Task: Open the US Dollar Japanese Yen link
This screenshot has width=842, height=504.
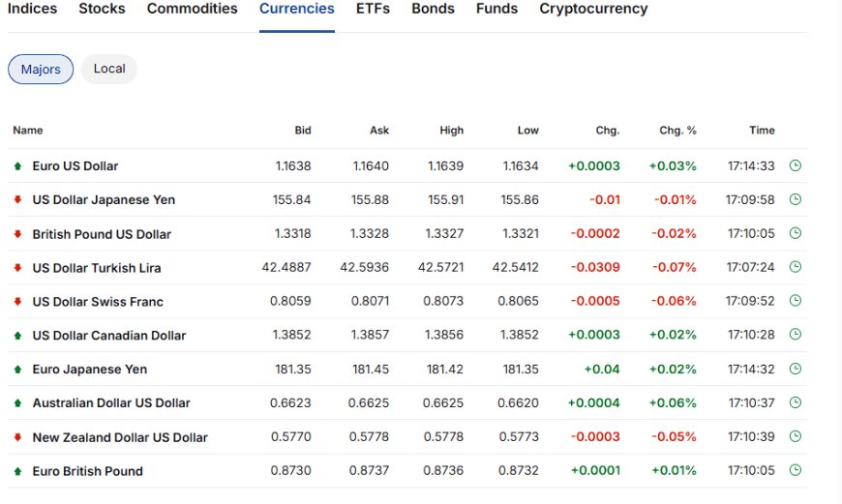Action: 104,199
